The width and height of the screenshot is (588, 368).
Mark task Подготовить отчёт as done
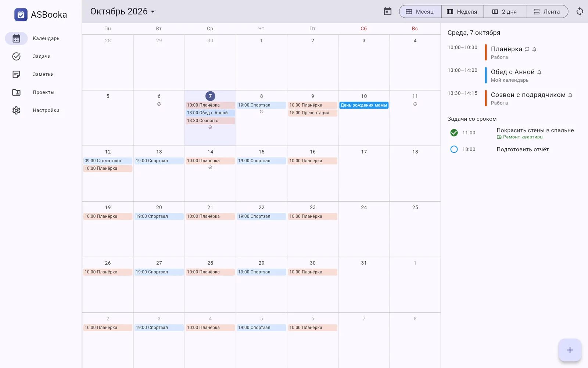click(x=454, y=149)
